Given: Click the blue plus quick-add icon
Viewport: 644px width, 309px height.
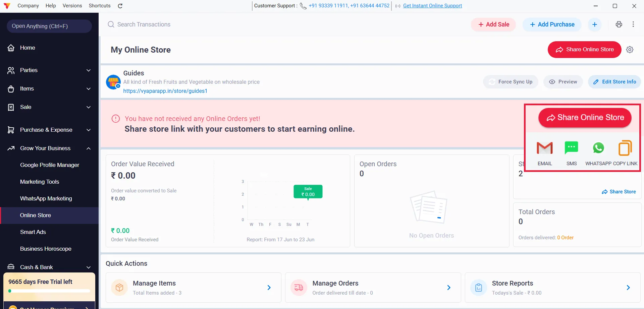Looking at the screenshot, I should [595, 24].
